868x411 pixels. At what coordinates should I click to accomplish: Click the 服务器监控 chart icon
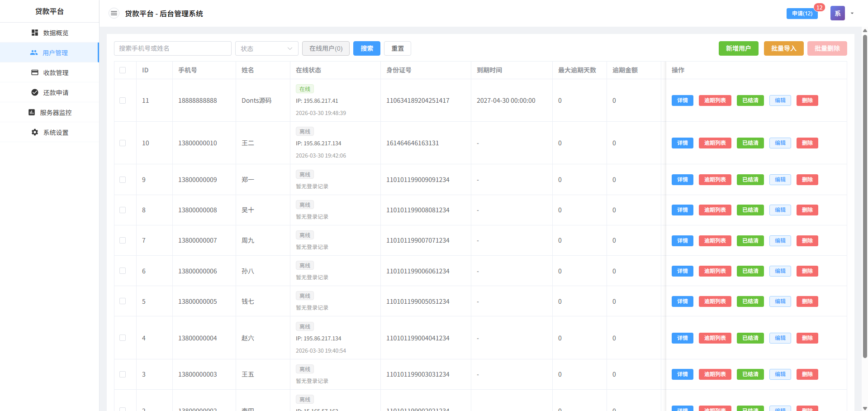(32, 112)
